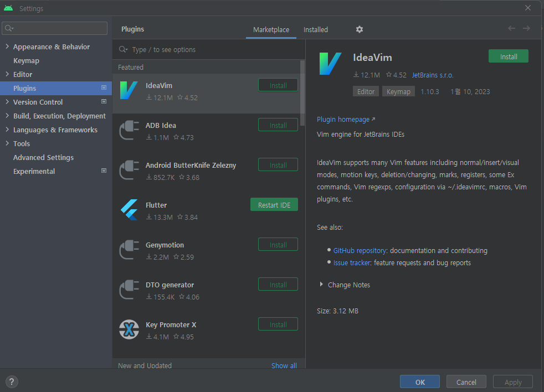Click the project-level icon beside Experimental
The width and height of the screenshot is (544, 392).
(104, 171)
